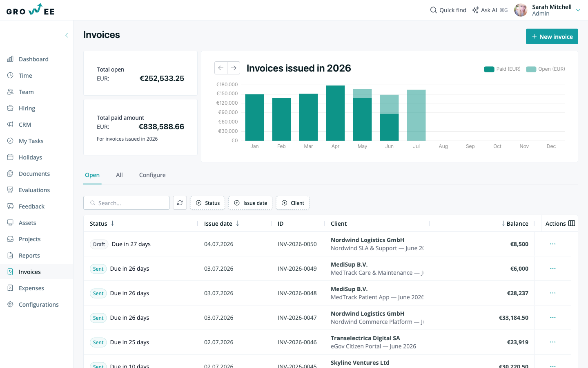
Task: Open Expenses in sidebar
Action: tap(31, 288)
